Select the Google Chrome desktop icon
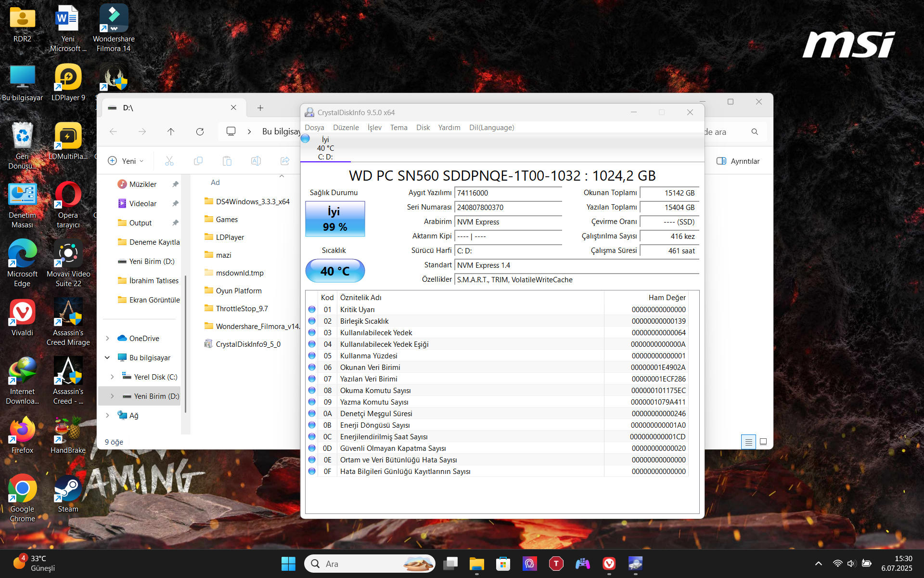 (x=22, y=499)
